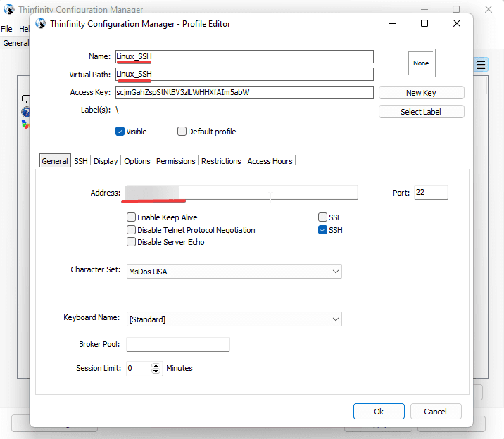Maximize the Profile Editor window
504x439 pixels.
click(x=424, y=23)
